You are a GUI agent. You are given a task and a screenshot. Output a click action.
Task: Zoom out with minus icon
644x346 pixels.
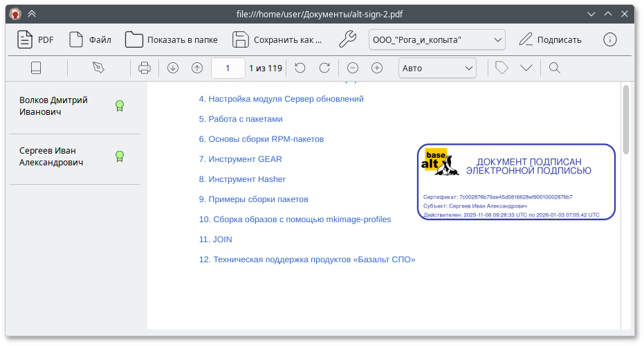coord(353,68)
